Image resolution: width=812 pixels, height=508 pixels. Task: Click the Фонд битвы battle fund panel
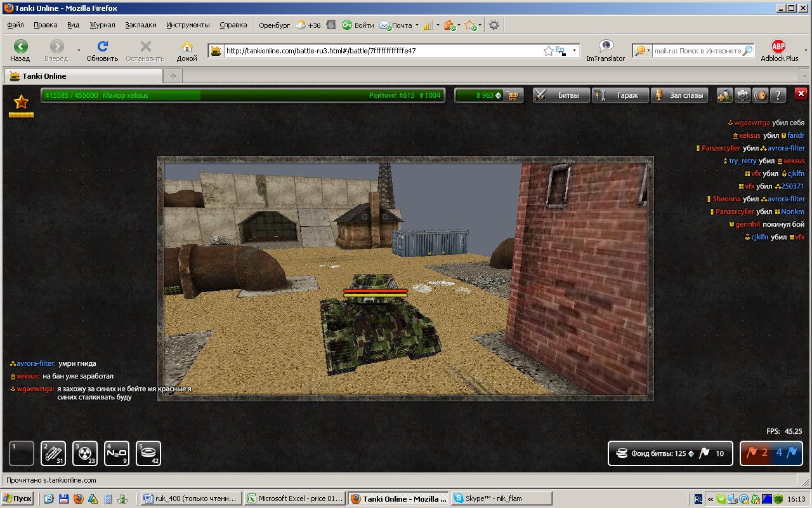click(671, 453)
